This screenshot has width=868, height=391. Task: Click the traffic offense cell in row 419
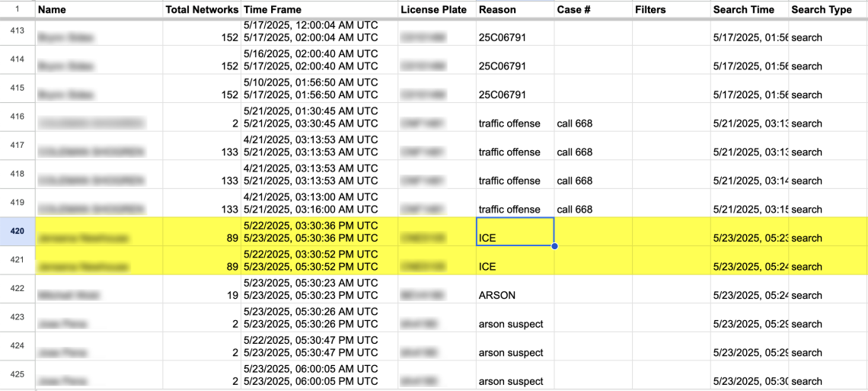point(515,203)
